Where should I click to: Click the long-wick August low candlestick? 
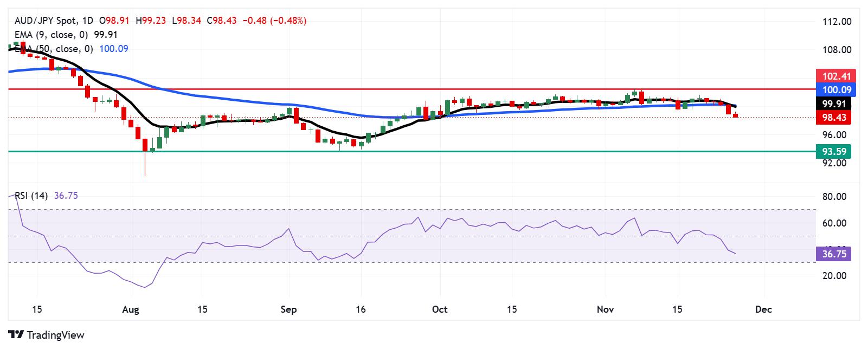(x=145, y=156)
